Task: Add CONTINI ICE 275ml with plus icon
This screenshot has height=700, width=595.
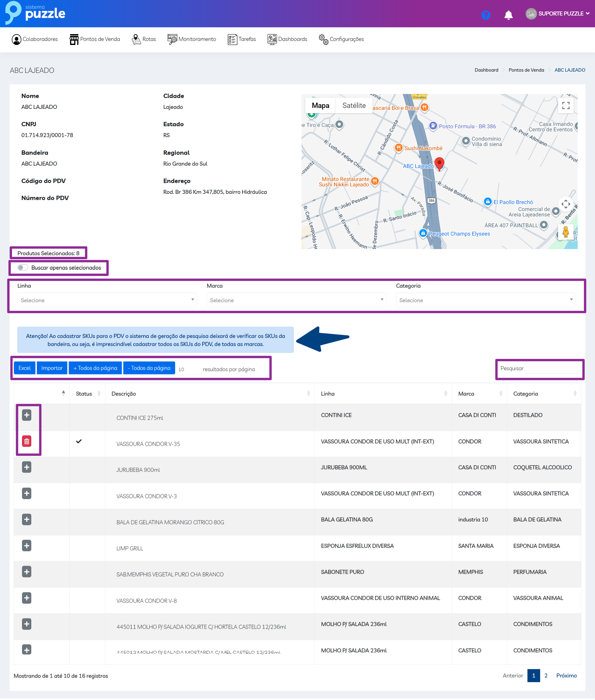Action: [x=27, y=415]
